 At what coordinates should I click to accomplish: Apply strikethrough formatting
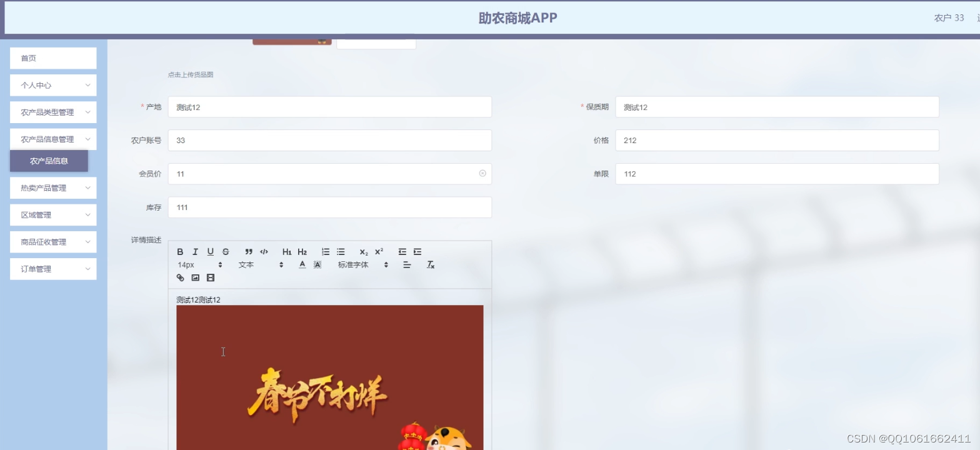click(x=226, y=252)
